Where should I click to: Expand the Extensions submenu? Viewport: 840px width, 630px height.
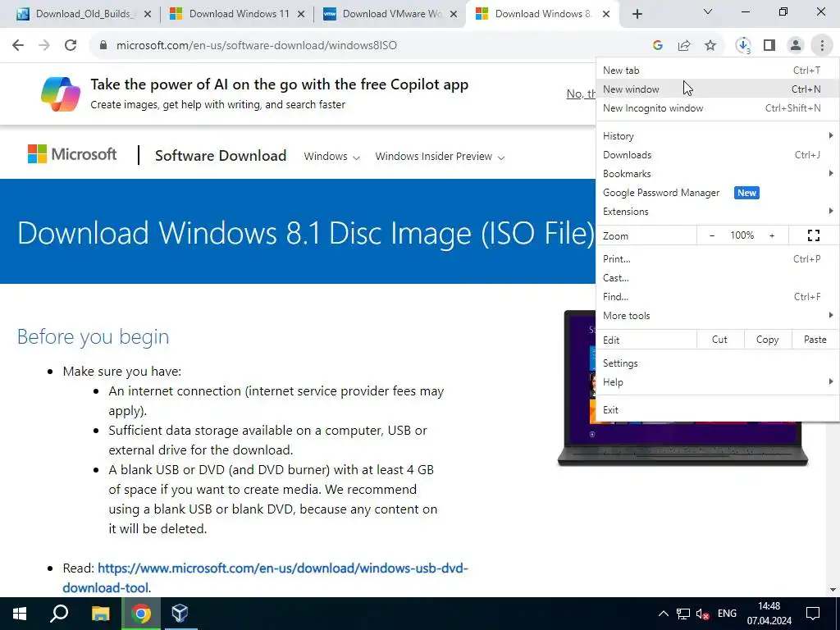pyautogui.click(x=717, y=211)
